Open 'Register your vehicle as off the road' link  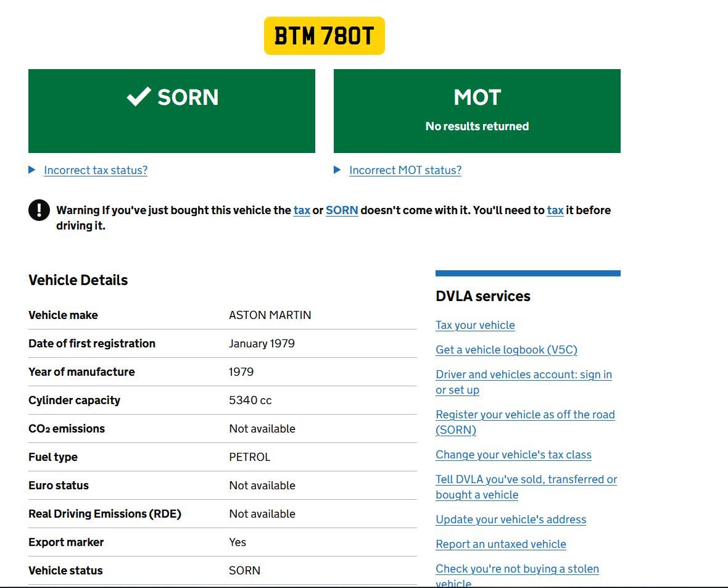524,415
